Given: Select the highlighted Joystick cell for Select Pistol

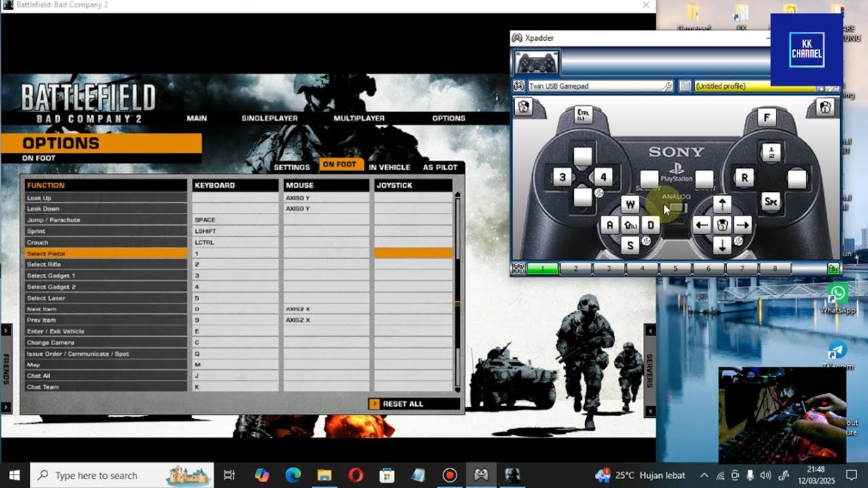Looking at the screenshot, I should [x=413, y=253].
